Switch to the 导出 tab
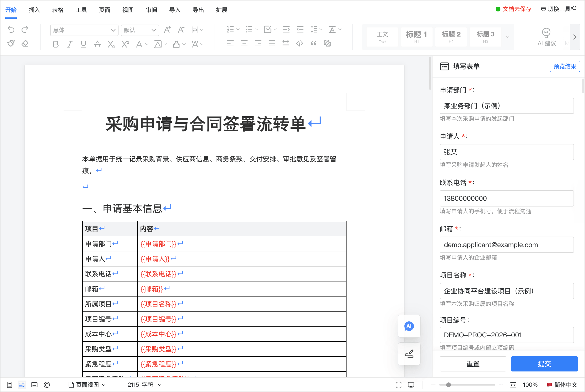The height and width of the screenshot is (392, 585). coord(198,10)
